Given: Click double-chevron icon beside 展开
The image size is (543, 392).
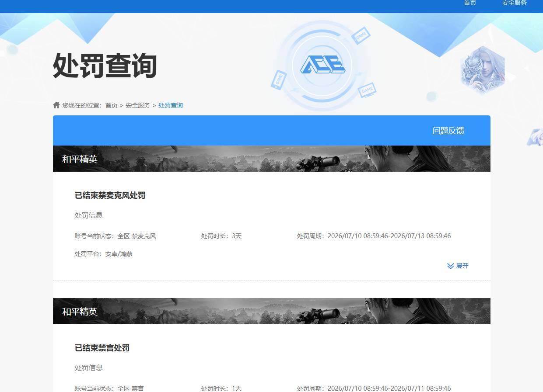Looking at the screenshot, I should click(x=450, y=266).
